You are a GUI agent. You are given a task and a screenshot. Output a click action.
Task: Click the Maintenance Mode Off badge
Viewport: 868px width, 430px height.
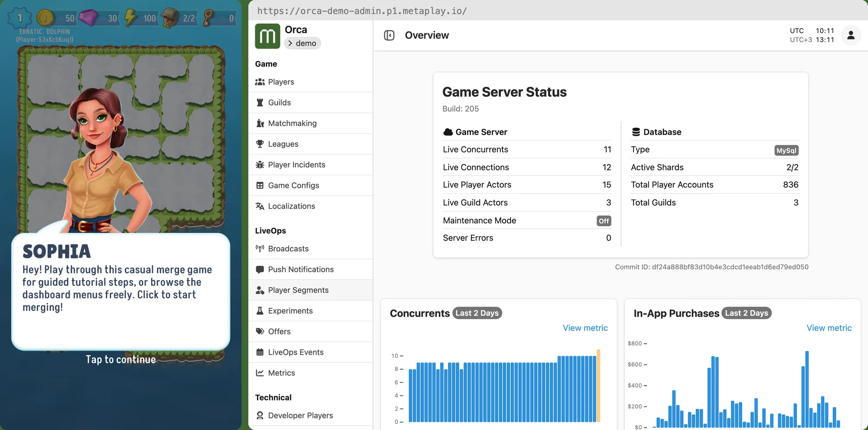coord(604,221)
